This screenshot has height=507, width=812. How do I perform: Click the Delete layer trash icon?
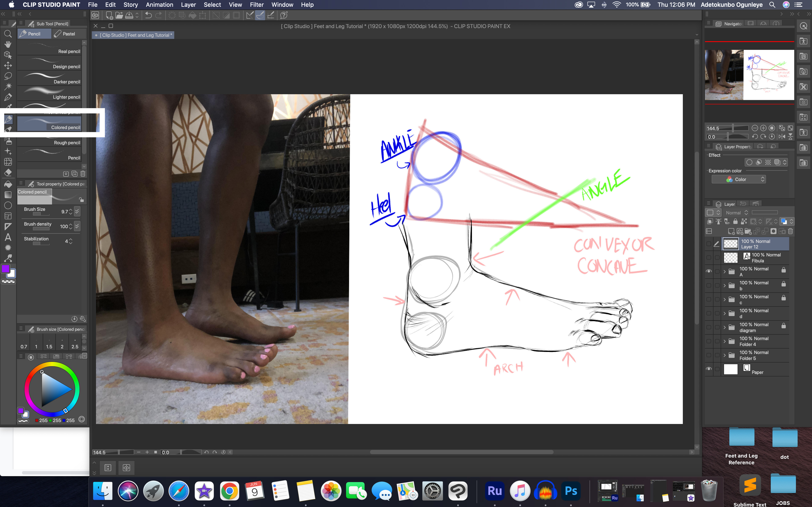coord(791,231)
